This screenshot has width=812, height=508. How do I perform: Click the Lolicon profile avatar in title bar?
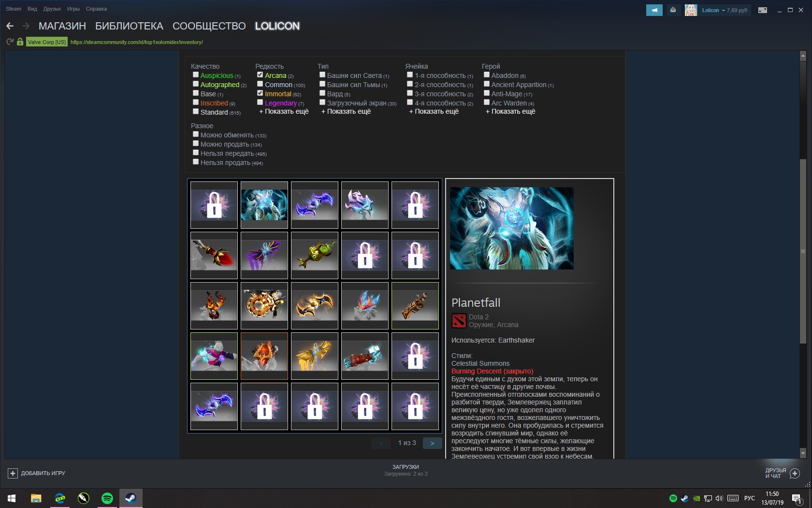point(691,10)
